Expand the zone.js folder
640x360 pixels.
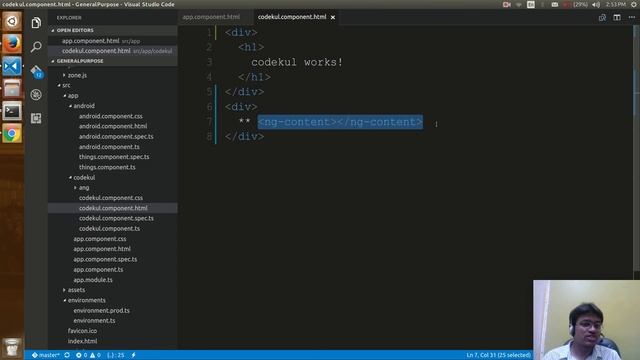(77, 75)
